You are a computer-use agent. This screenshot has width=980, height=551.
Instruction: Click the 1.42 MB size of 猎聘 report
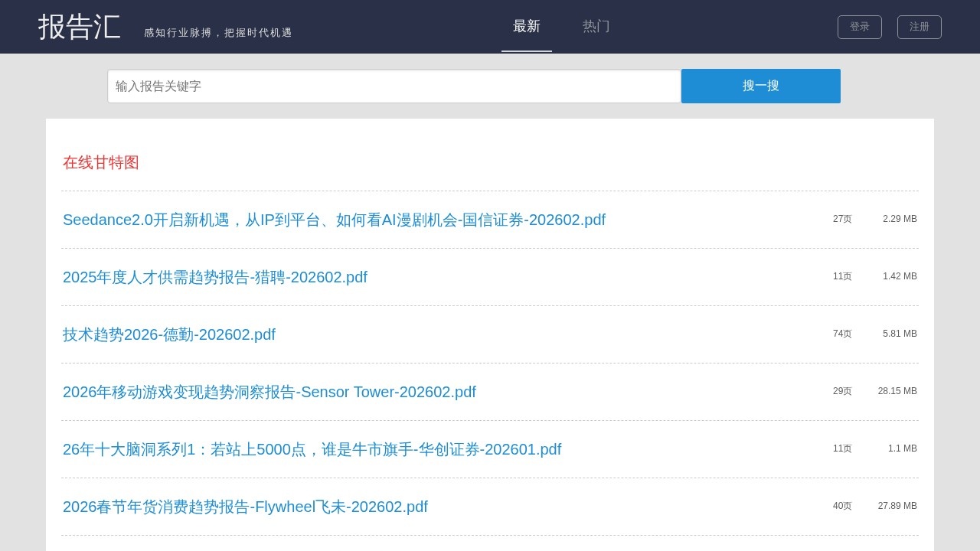click(899, 276)
